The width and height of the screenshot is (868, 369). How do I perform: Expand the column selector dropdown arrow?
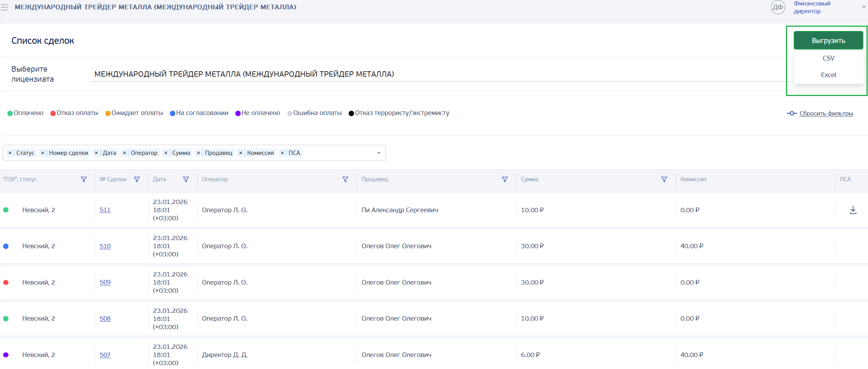click(379, 153)
